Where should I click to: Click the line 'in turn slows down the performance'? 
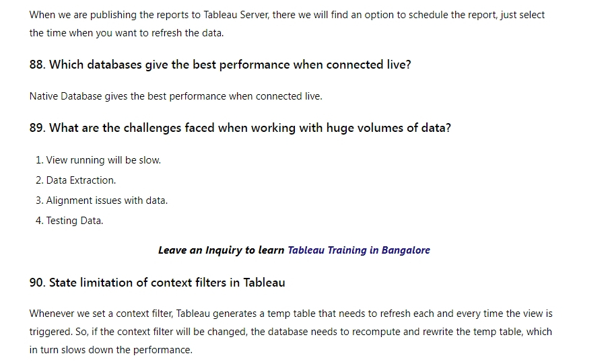click(110, 350)
